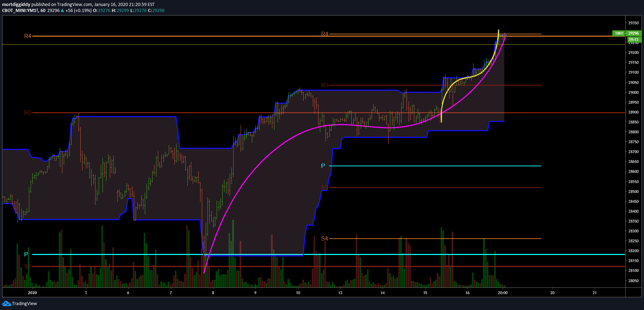Click the TradingView cloud logo icon

6,303
